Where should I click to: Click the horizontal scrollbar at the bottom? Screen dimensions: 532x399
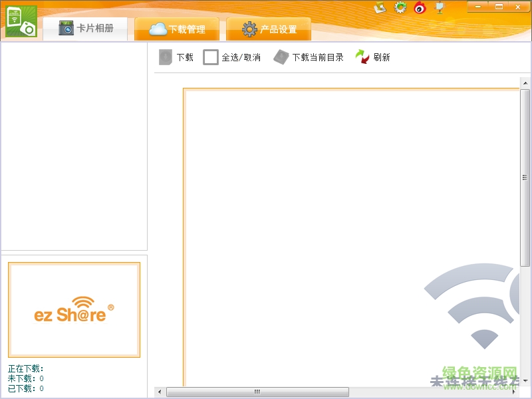tap(257, 392)
